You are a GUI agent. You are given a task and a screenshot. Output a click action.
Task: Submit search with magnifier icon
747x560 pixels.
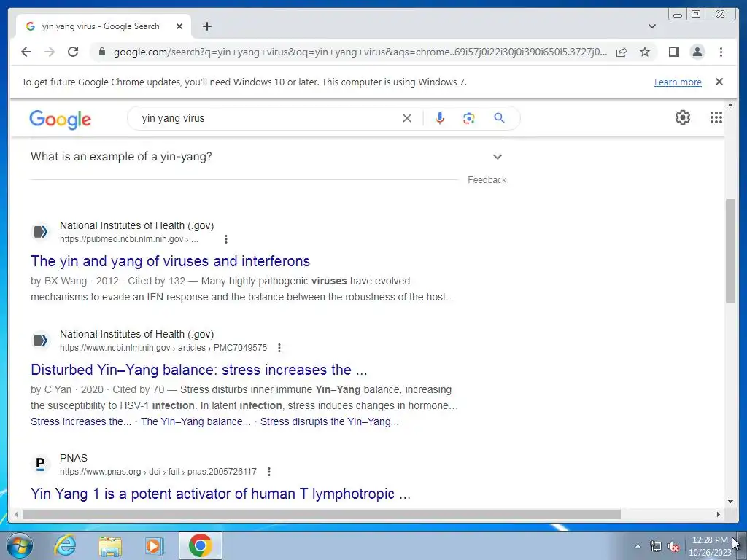point(499,118)
